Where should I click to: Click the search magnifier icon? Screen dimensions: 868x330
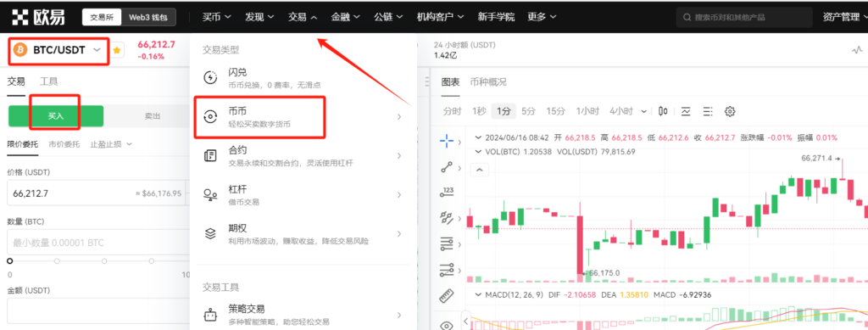coord(687,18)
